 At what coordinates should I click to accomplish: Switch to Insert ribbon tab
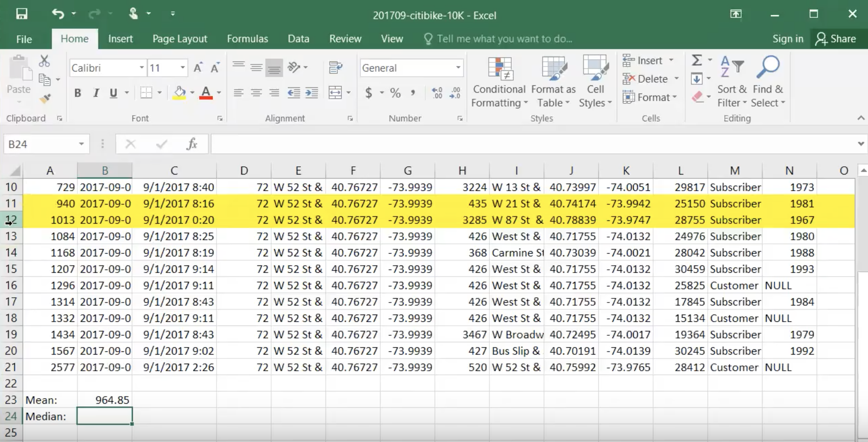point(120,39)
